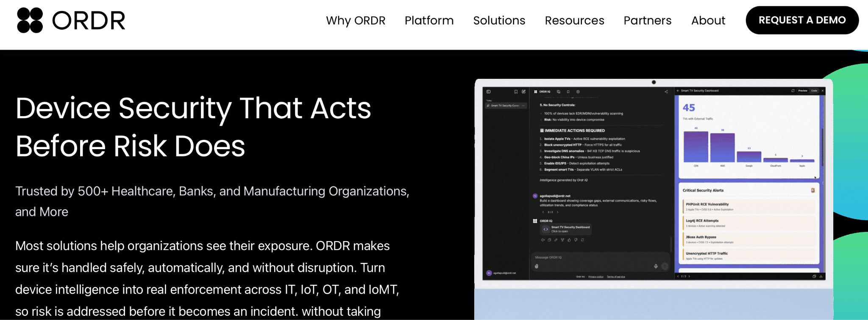
Task: Open the Why ORDR menu
Action: pyautogui.click(x=356, y=20)
